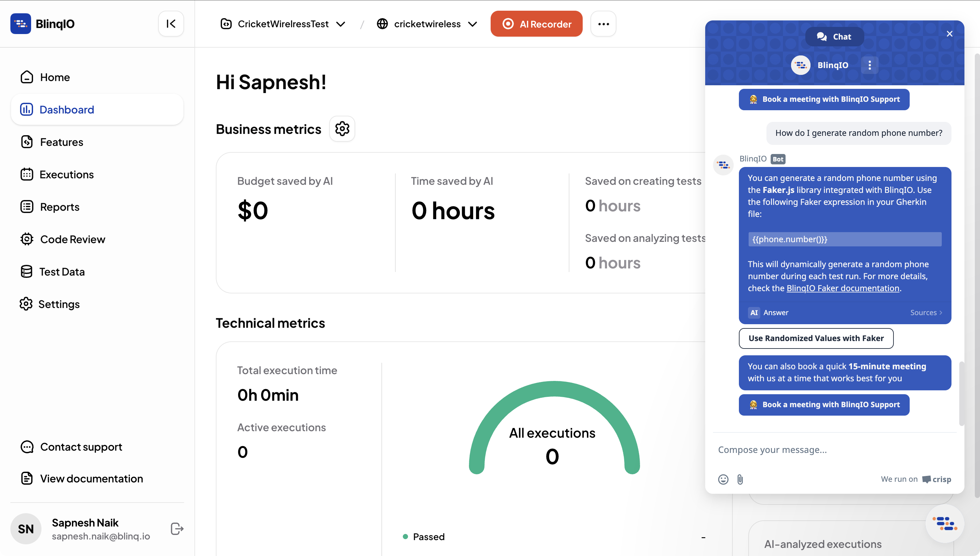Start the AI Recorder

[x=536, y=24]
